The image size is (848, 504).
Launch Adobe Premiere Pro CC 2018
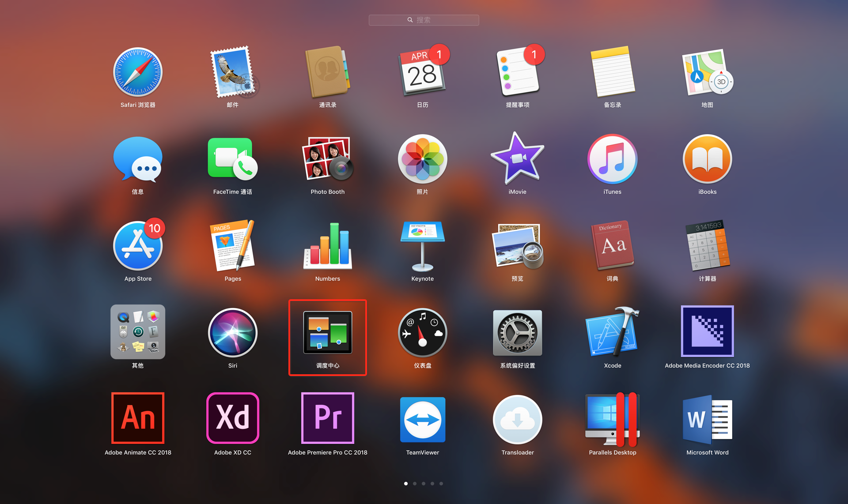[328, 418]
